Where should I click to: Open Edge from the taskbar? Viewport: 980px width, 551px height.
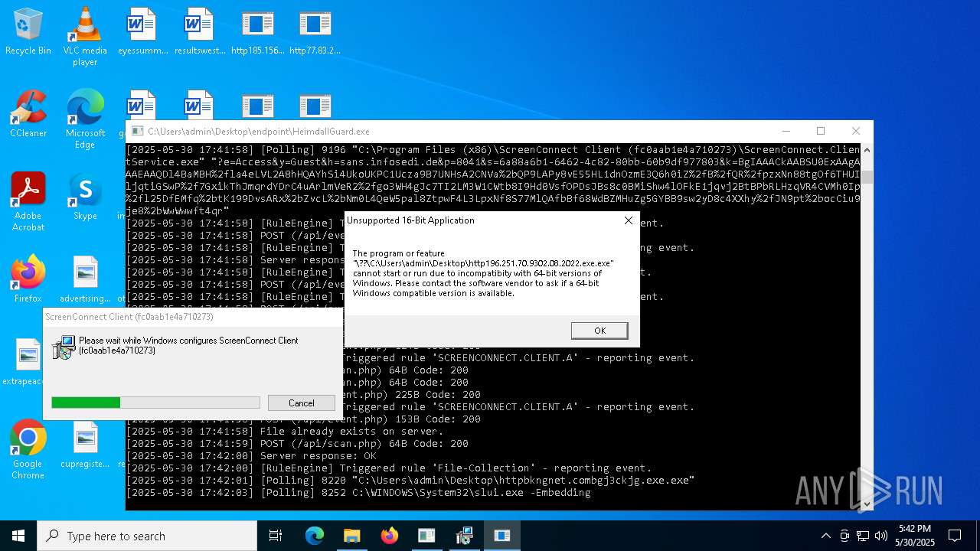coord(315,536)
